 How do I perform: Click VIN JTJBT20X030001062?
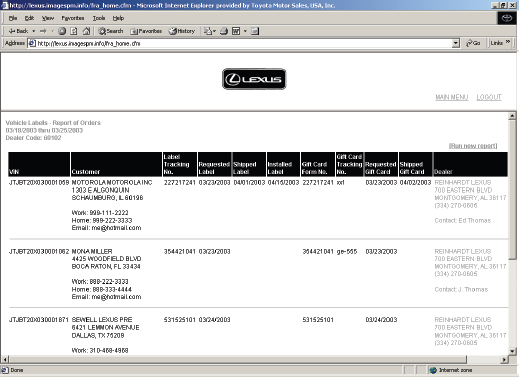[39, 251]
